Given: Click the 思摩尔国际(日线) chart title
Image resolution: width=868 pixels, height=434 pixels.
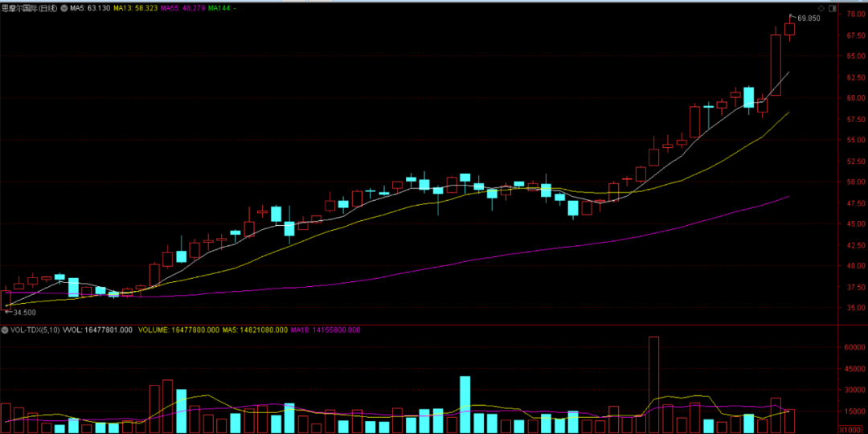Looking at the screenshot, I should [29, 9].
